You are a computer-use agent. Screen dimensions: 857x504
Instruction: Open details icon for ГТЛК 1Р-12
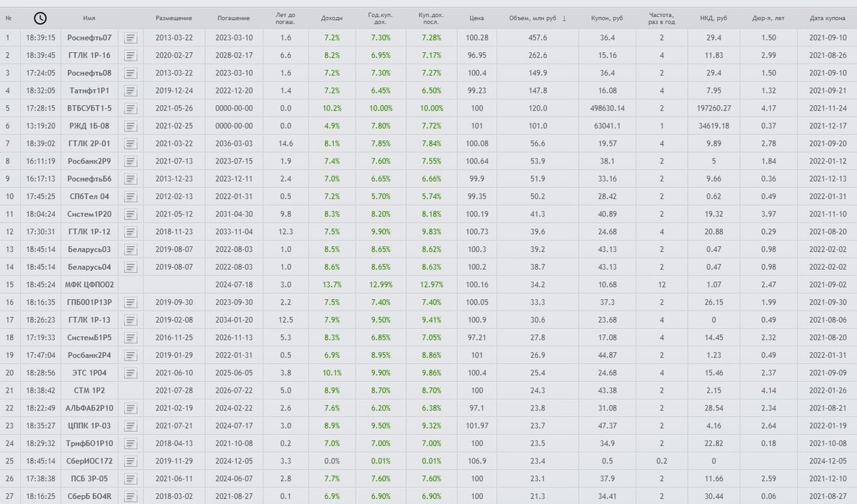tap(131, 231)
